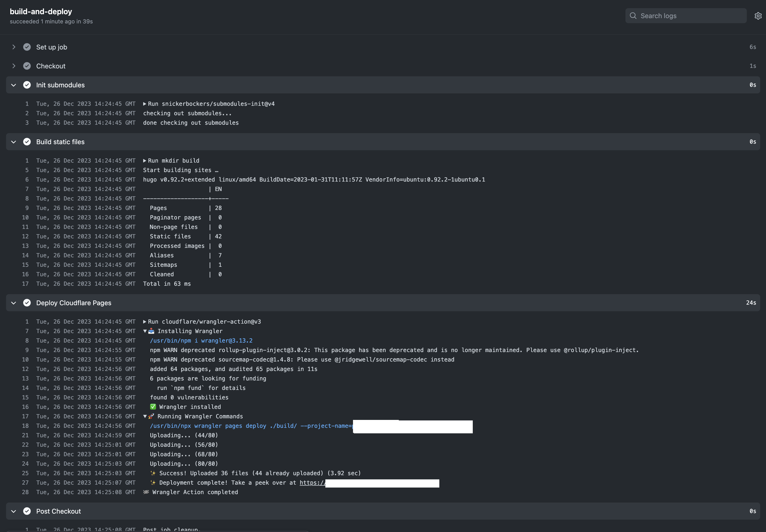766x532 pixels.
Task: Click the check icon for Init submodules
Action: (x=27, y=85)
